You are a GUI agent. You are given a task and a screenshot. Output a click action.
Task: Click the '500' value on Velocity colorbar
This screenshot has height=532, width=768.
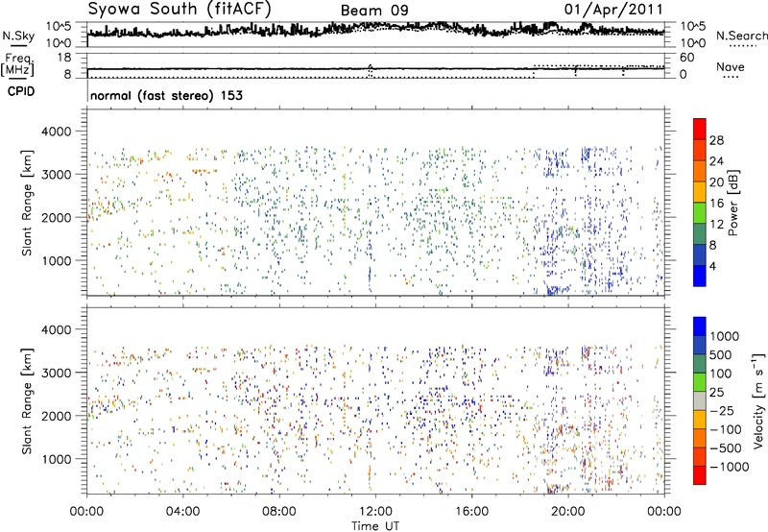(721, 355)
